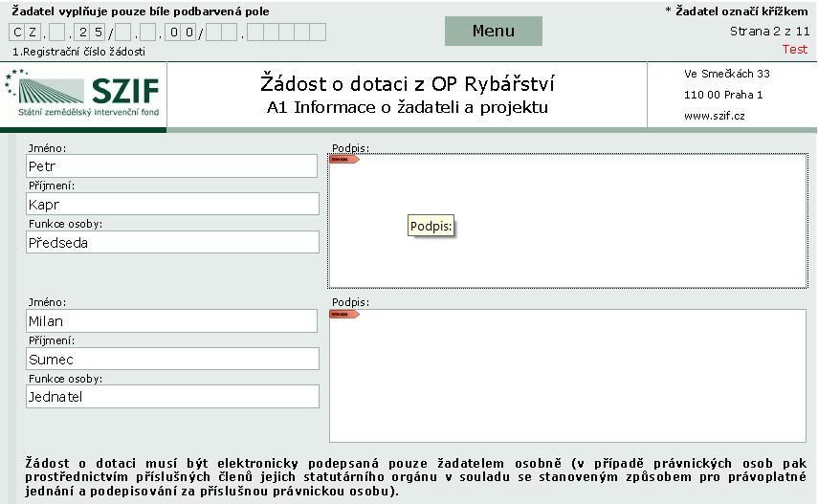Click the first Podpis signature box for Petr Kapr
Viewport: 818px width, 504px height.
[567, 221]
